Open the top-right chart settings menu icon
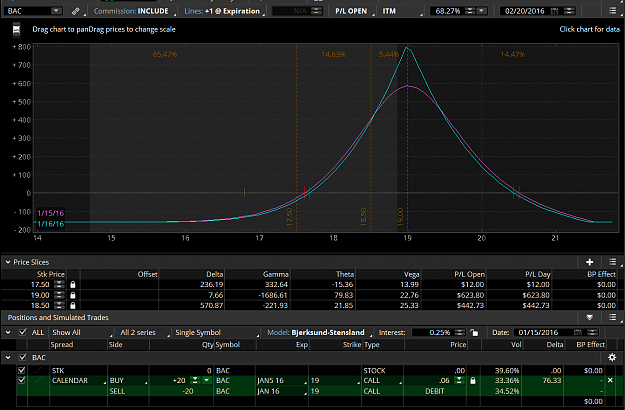The height and width of the screenshot is (410, 625). [613, 11]
